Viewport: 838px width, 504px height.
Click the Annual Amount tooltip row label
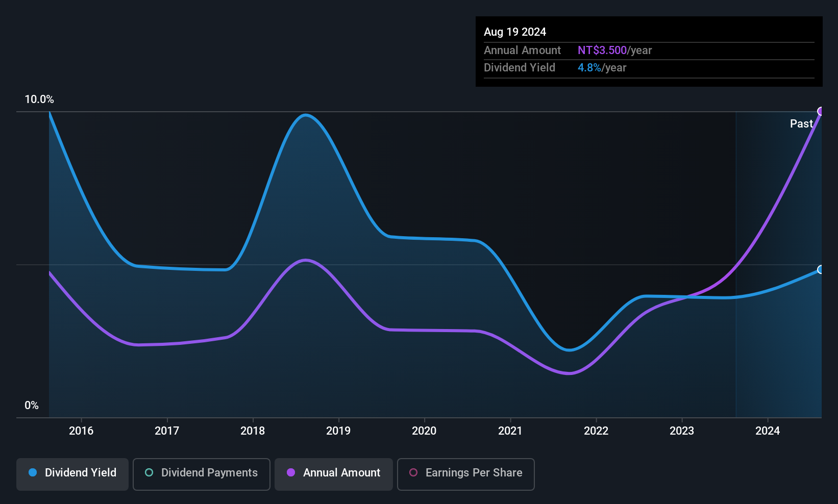(x=522, y=50)
